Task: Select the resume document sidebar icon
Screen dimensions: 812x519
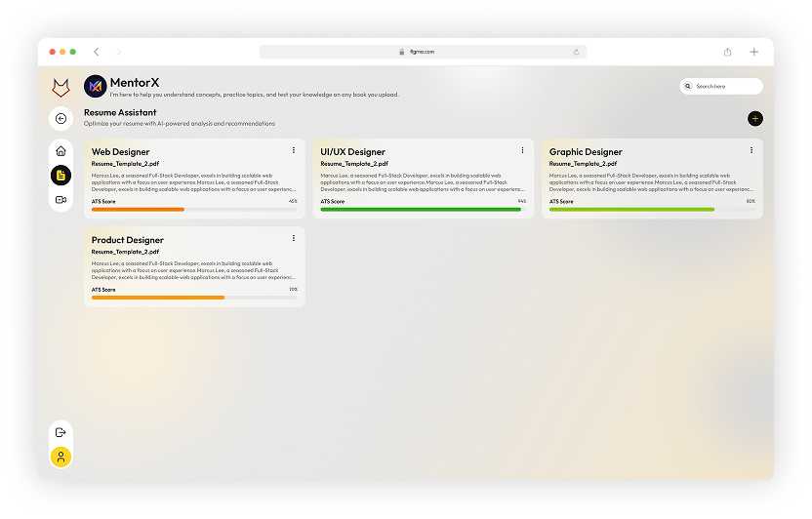Action: [x=61, y=176]
